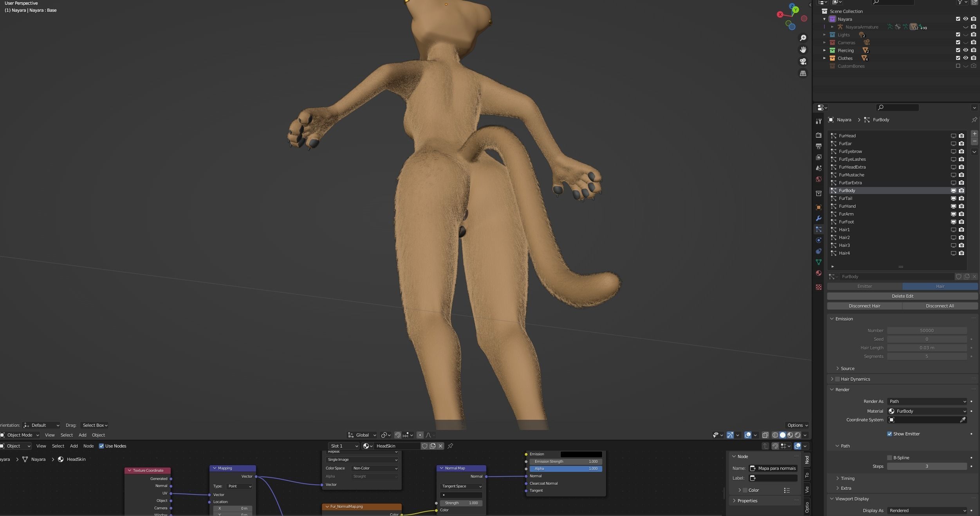
Task: Pin the node editor material tree
Action: point(450,446)
